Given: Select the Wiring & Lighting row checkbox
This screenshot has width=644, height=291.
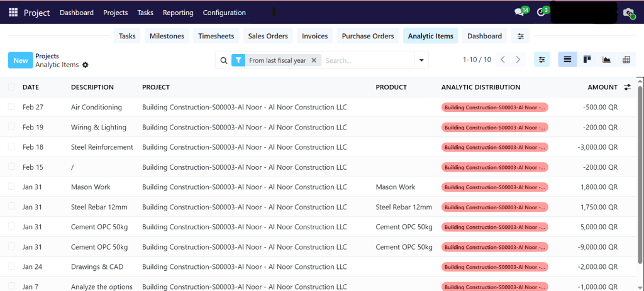Looking at the screenshot, I should coord(11,126).
